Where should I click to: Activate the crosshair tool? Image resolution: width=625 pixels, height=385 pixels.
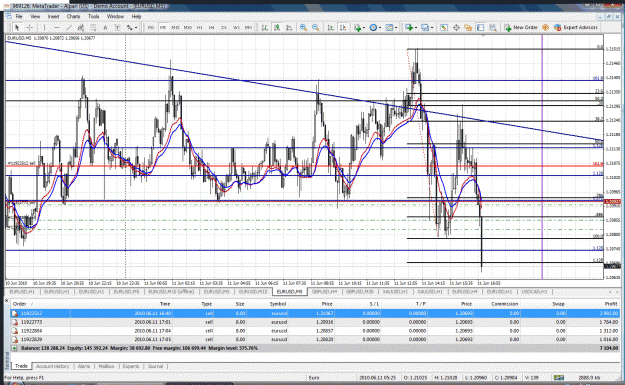(29, 28)
